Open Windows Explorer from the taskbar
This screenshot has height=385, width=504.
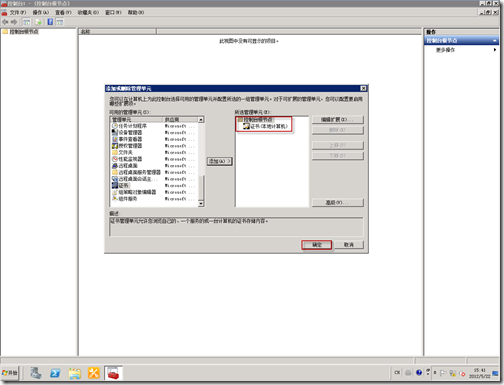coord(75,373)
